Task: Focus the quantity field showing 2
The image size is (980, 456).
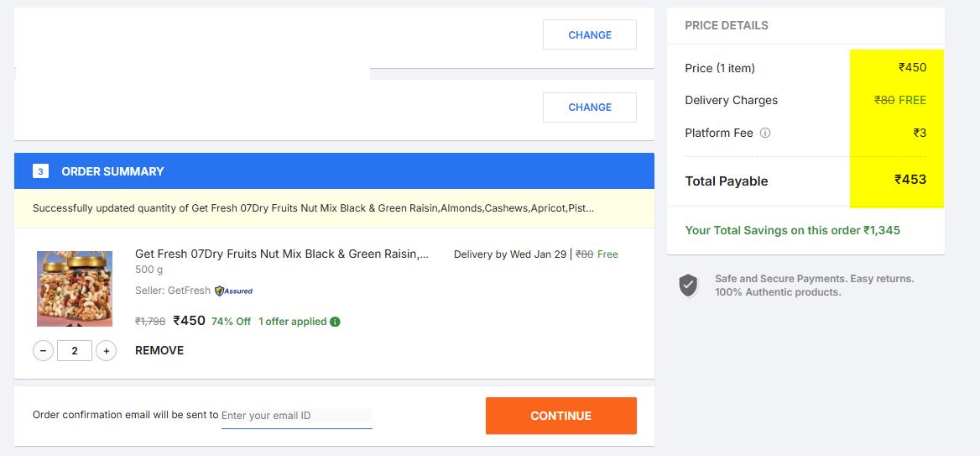Action: (75, 351)
